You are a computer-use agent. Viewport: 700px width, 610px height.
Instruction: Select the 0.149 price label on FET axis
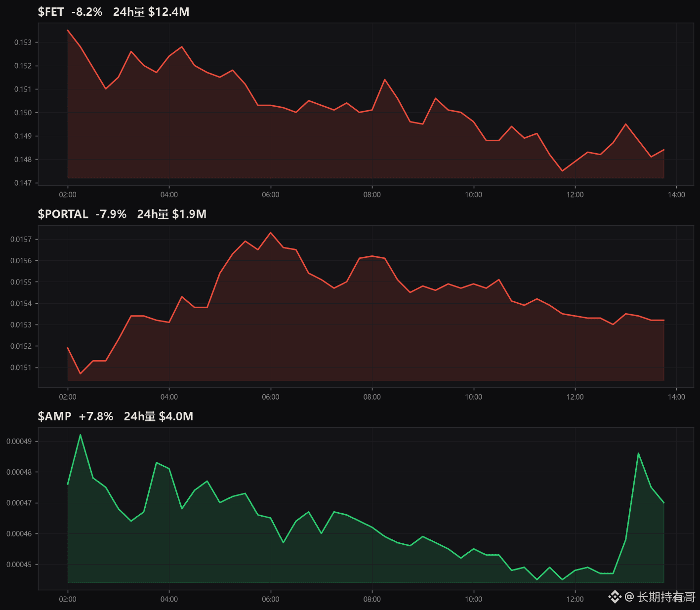pyautogui.click(x=23, y=136)
